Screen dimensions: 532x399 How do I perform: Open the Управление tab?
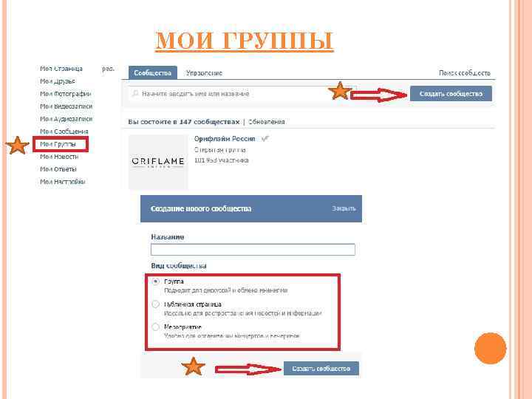tap(204, 73)
